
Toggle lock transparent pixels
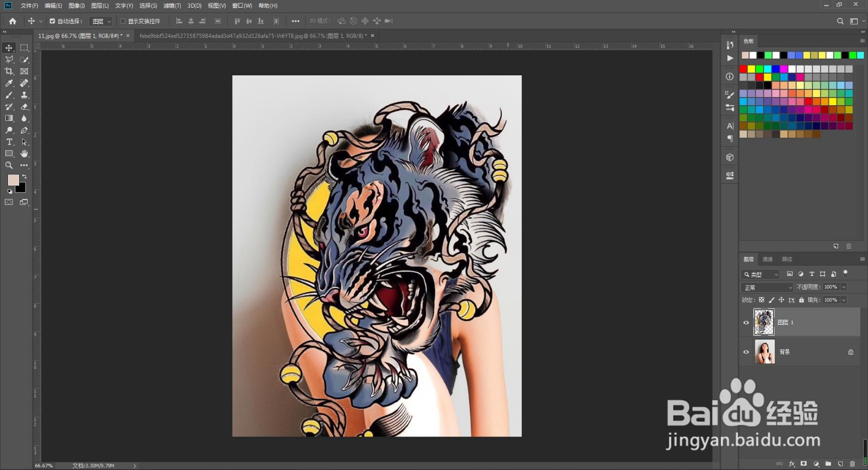[x=761, y=300]
